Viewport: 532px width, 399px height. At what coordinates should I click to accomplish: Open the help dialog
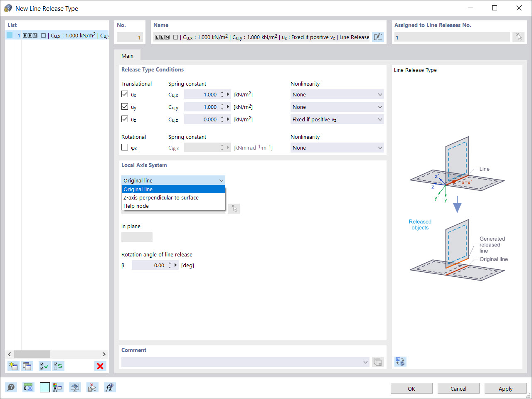click(11, 387)
